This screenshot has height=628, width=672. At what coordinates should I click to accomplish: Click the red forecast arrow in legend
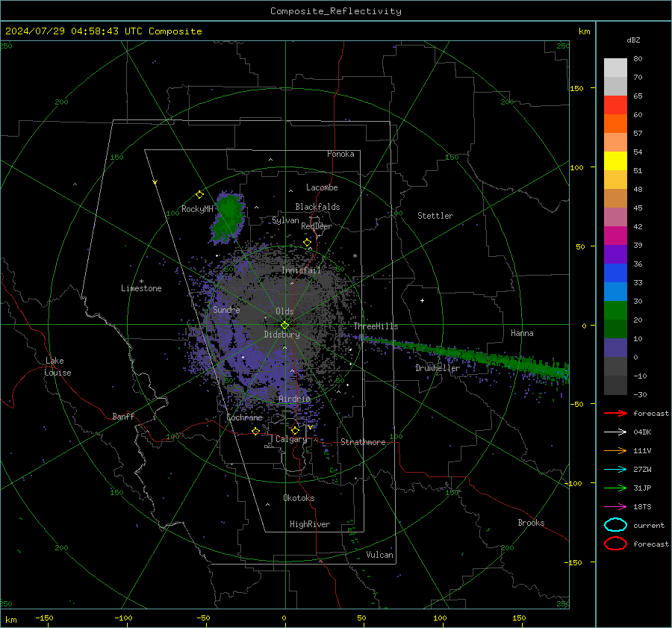[615, 413]
